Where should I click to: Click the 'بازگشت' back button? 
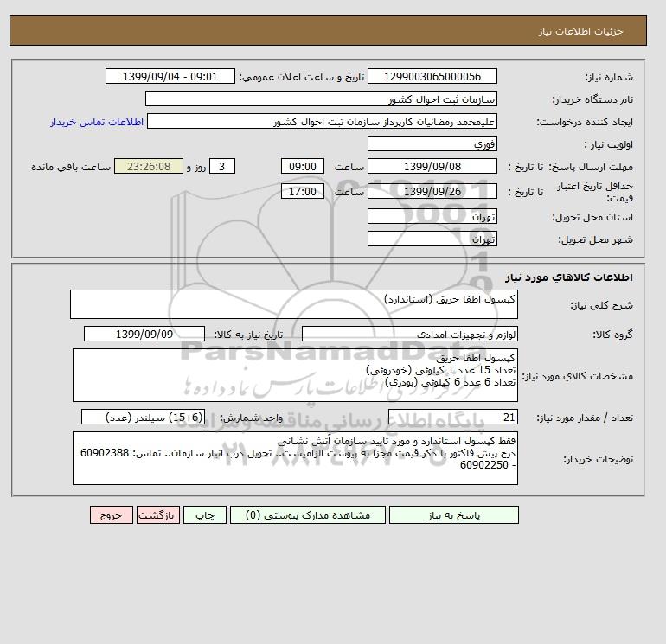(x=158, y=515)
